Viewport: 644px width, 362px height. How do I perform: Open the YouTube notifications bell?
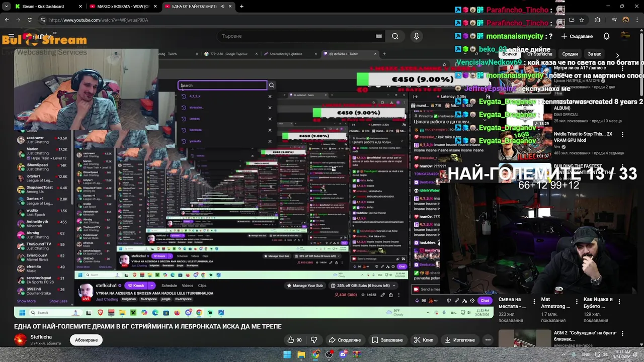point(606,36)
